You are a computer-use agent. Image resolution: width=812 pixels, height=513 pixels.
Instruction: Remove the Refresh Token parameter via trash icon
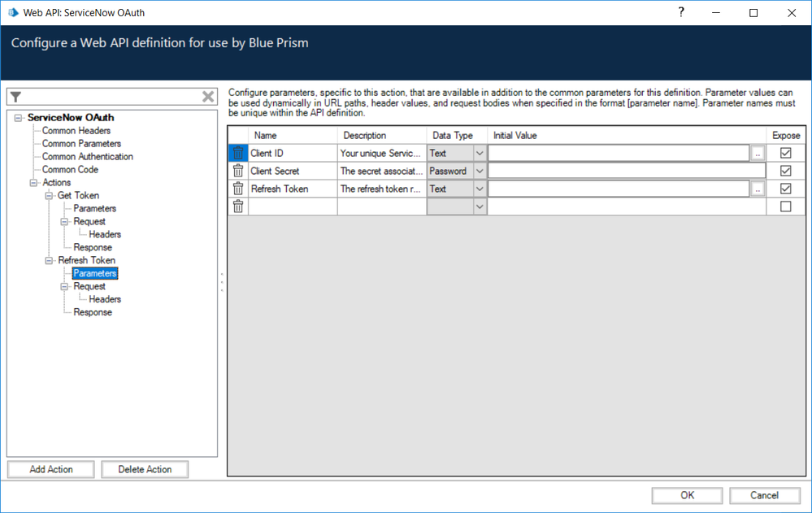(237, 189)
